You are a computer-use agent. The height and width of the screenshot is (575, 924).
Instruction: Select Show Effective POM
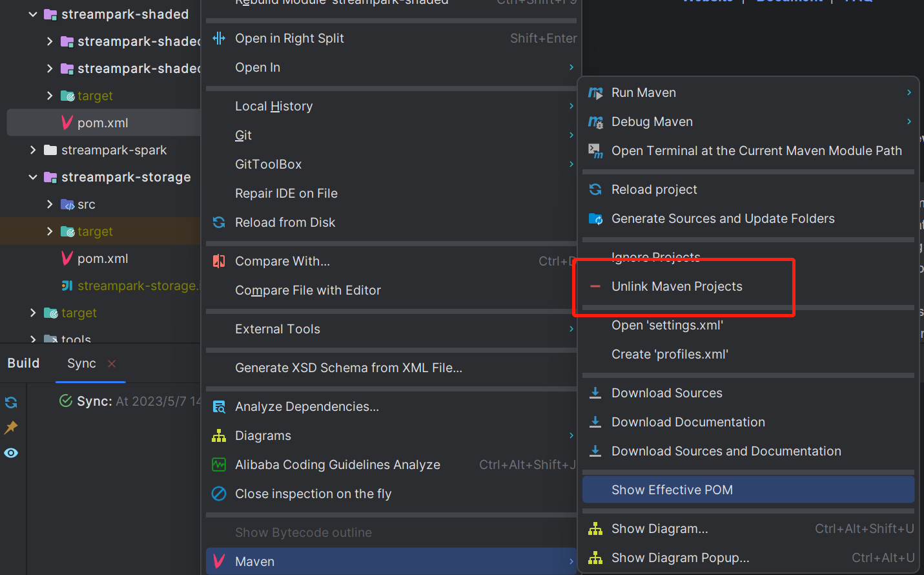tap(748, 490)
